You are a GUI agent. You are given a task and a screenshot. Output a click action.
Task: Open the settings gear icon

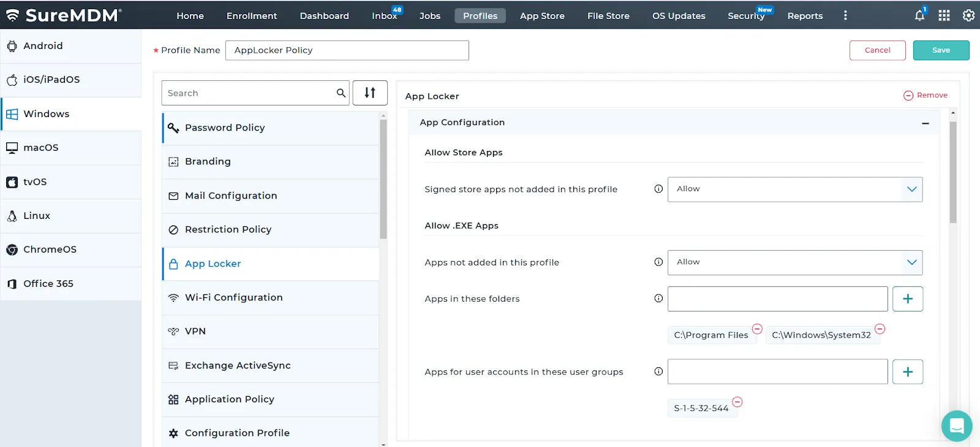968,15
